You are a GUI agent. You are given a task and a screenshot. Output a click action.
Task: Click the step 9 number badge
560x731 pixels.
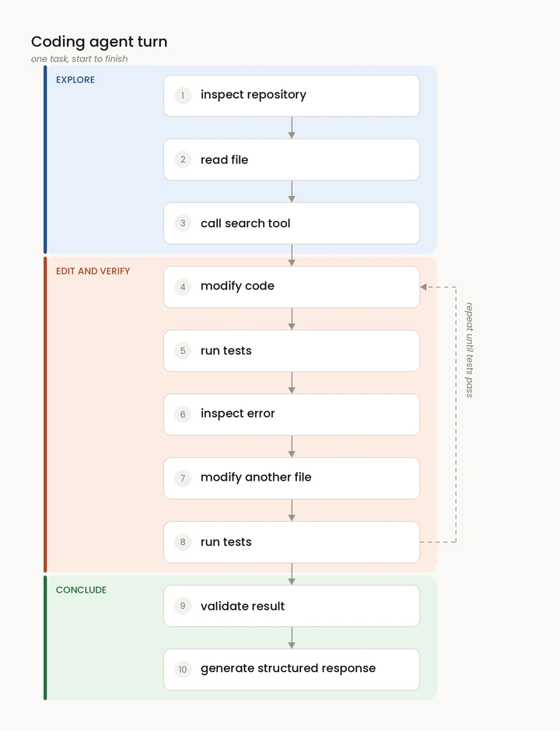[183, 606]
